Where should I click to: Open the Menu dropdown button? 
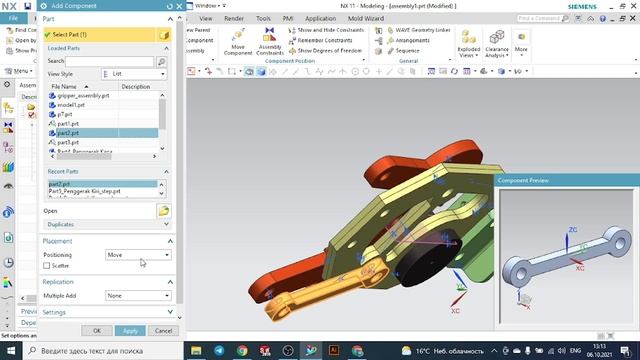19,71
